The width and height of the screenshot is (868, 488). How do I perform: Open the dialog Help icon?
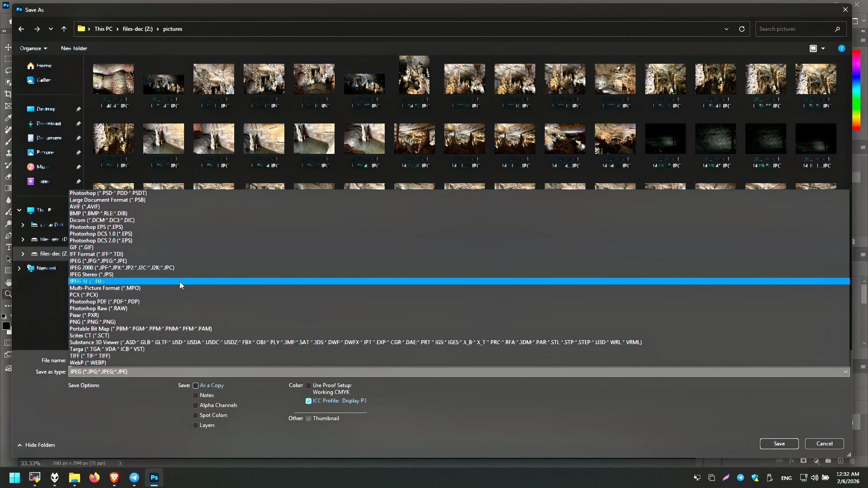tap(841, 48)
